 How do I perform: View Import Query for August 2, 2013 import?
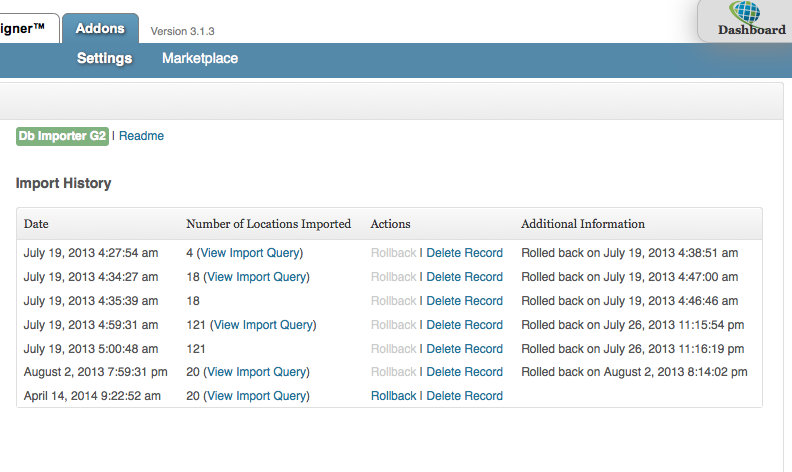[x=257, y=372]
